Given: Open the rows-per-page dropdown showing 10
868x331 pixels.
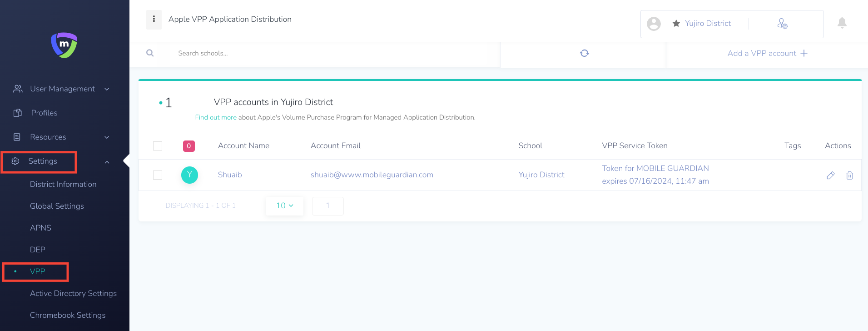Looking at the screenshot, I should coord(285,206).
